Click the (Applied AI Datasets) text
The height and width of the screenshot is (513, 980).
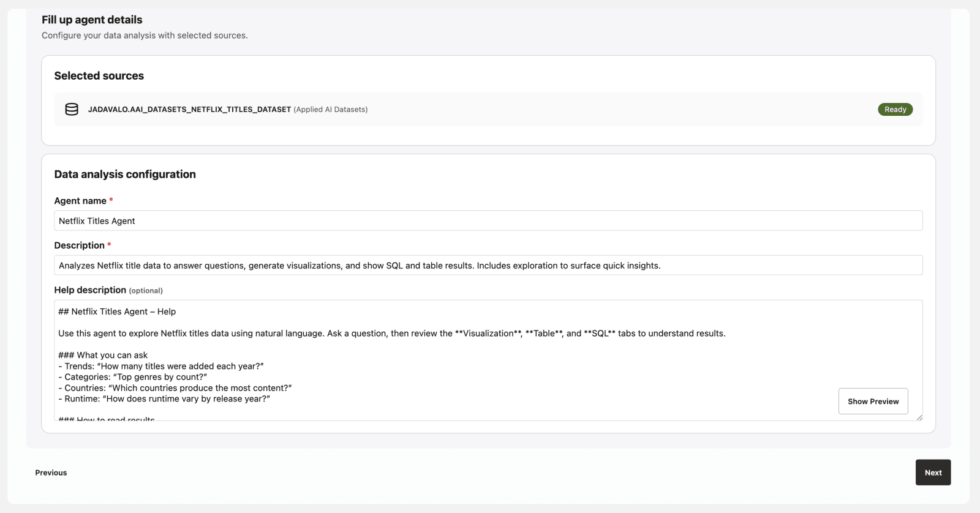[331, 109]
